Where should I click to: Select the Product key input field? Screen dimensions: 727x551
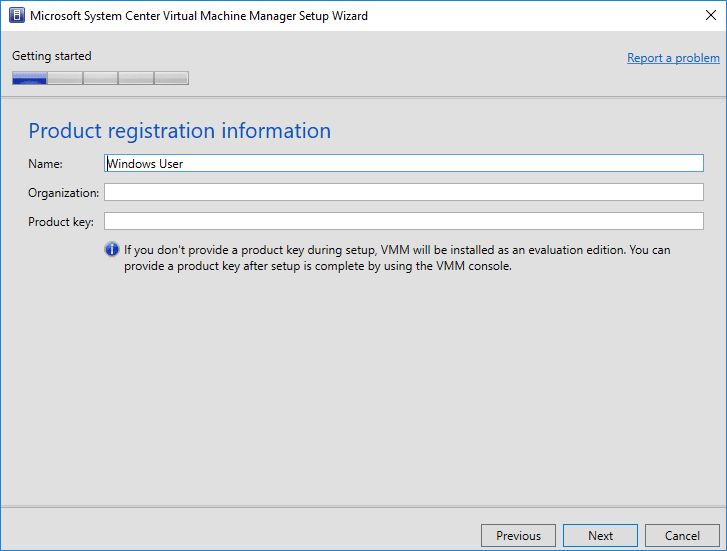[404, 221]
